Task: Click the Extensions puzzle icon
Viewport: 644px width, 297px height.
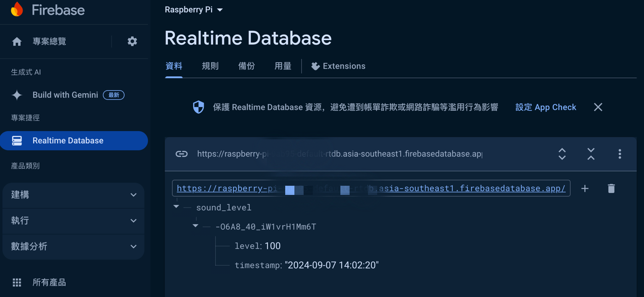Action: pos(315,66)
